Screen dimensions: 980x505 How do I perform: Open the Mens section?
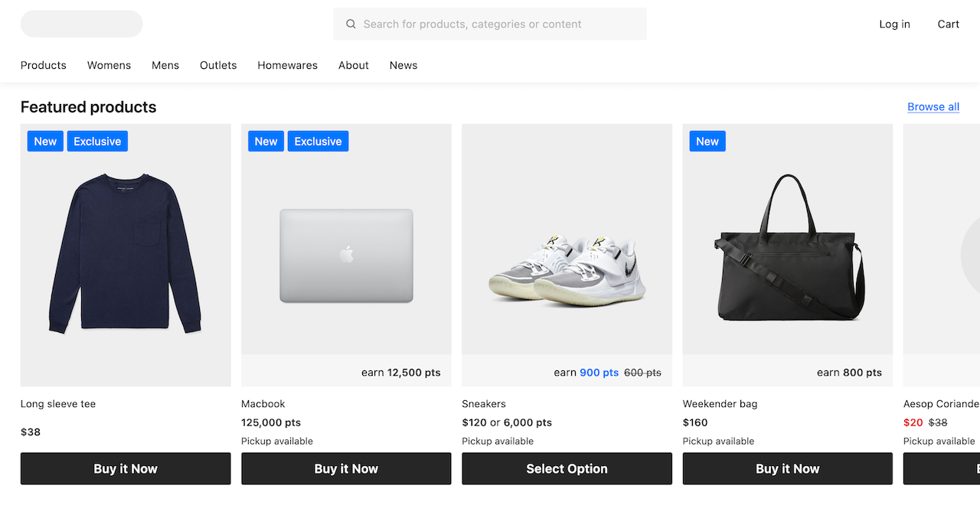pos(165,65)
